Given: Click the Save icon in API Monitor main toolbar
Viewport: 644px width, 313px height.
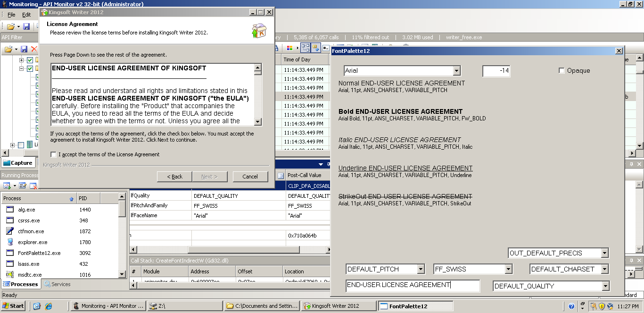Looking at the screenshot, I should point(26,26).
